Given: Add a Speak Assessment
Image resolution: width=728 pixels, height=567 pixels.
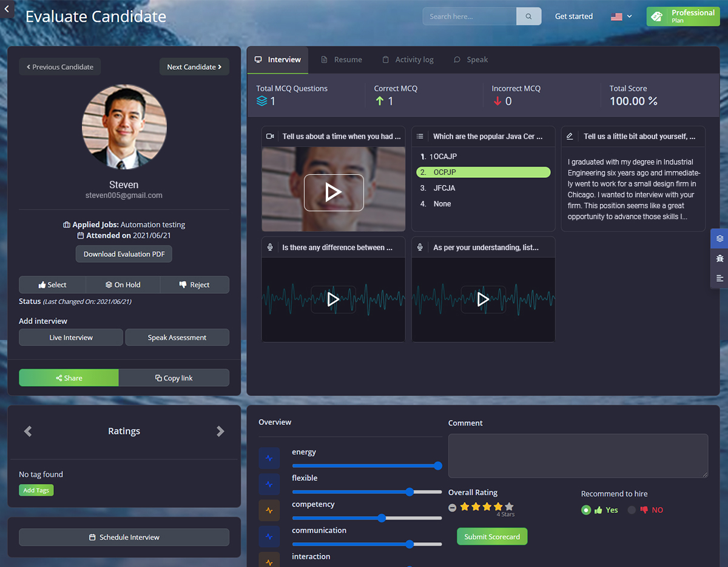Looking at the screenshot, I should coord(177,338).
